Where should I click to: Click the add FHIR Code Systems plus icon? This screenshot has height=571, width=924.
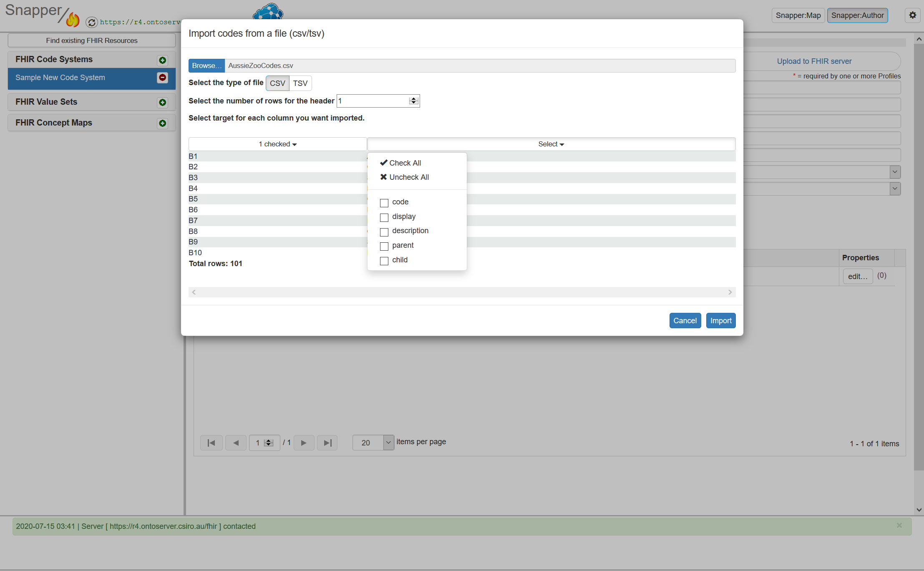click(x=163, y=60)
